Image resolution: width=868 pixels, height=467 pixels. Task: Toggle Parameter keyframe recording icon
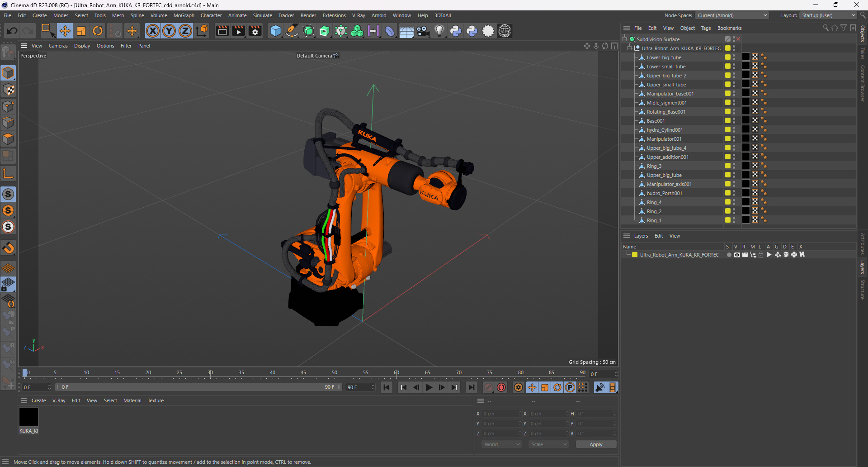click(570, 387)
